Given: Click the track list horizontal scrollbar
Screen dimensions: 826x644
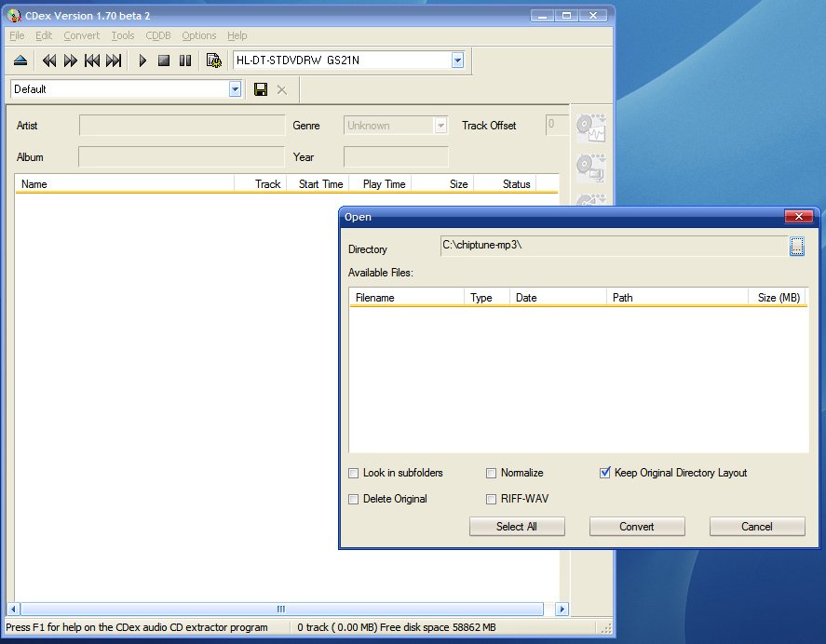Looking at the screenshot, I should click(281, 610).
